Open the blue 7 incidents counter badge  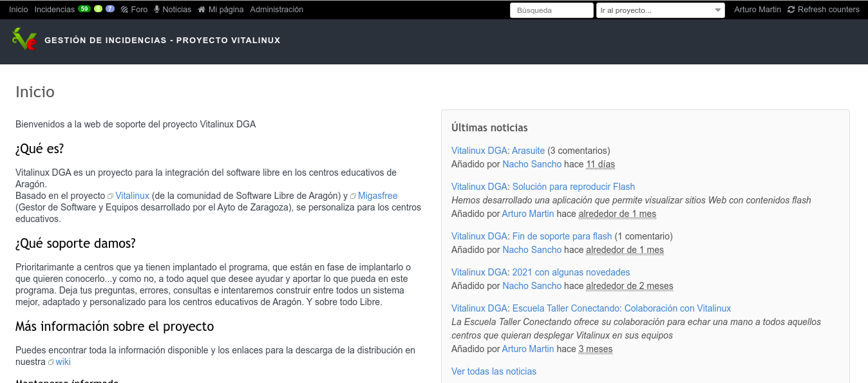pos(110,9)
